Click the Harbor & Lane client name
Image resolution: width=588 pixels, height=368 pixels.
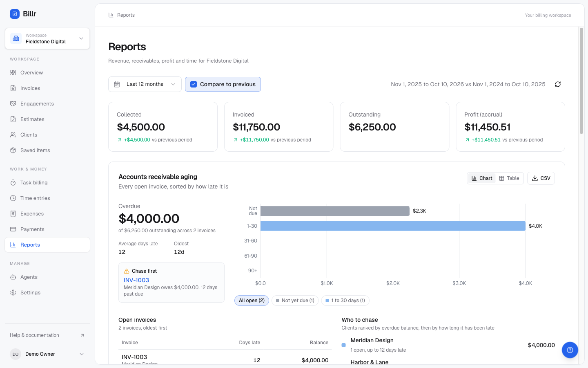pos(370,362)
